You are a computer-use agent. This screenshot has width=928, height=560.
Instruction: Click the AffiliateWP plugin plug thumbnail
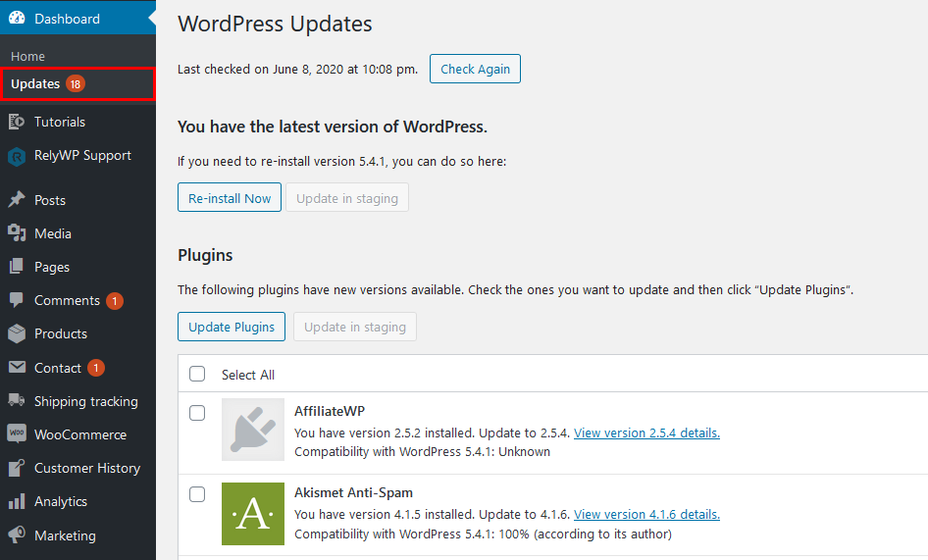[253, 430]
